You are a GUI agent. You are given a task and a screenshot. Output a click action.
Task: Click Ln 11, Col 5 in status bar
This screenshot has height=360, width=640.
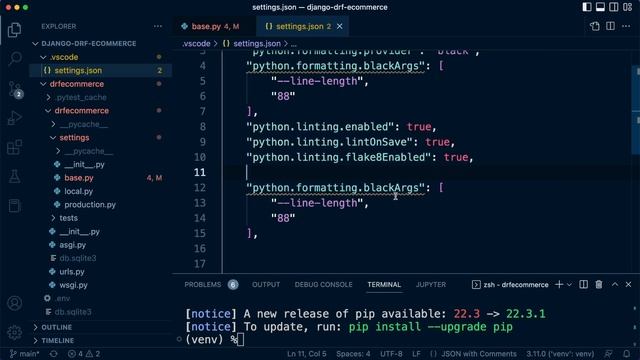(x=307, y=354)
